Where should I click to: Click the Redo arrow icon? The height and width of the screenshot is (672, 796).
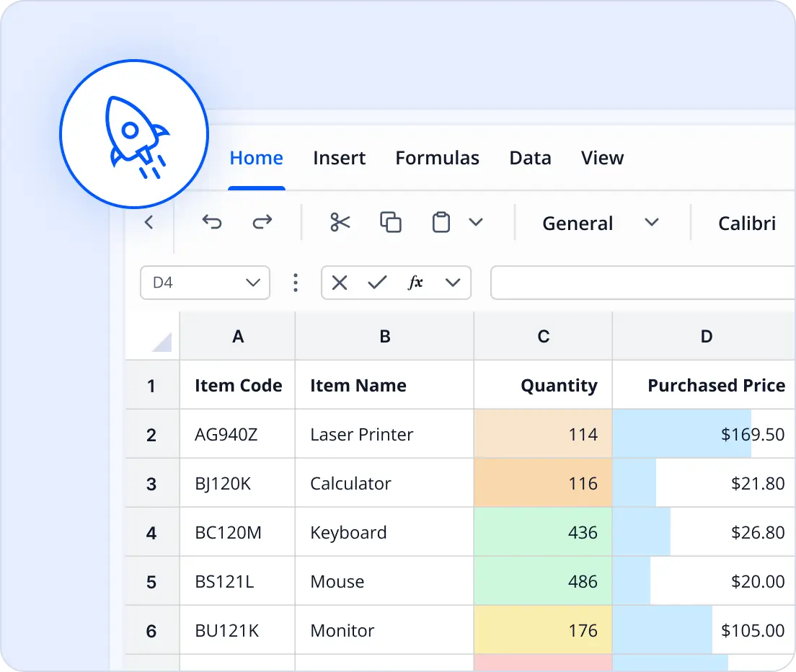pyautogui.click(x=262, y=222)
